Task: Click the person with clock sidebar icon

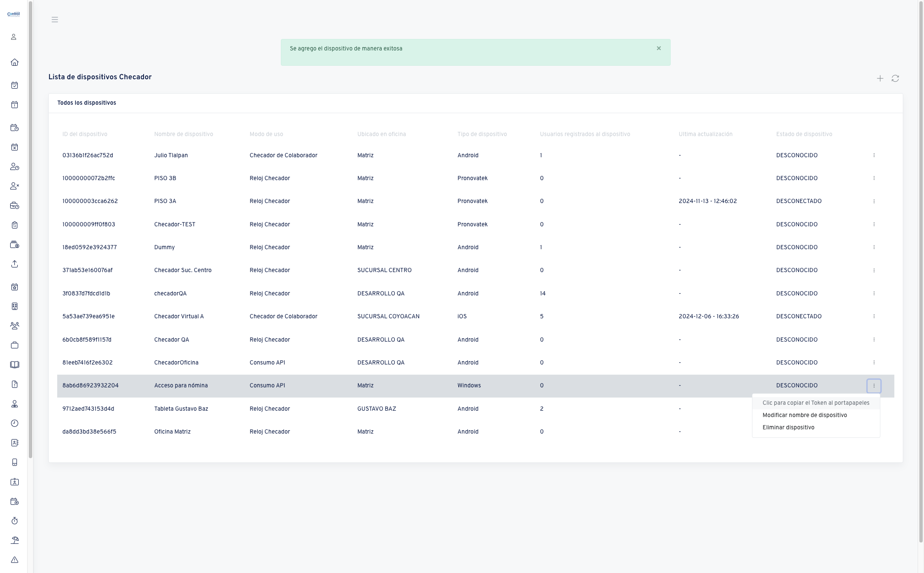Action: pyautogui.click(x=14, y=167)
